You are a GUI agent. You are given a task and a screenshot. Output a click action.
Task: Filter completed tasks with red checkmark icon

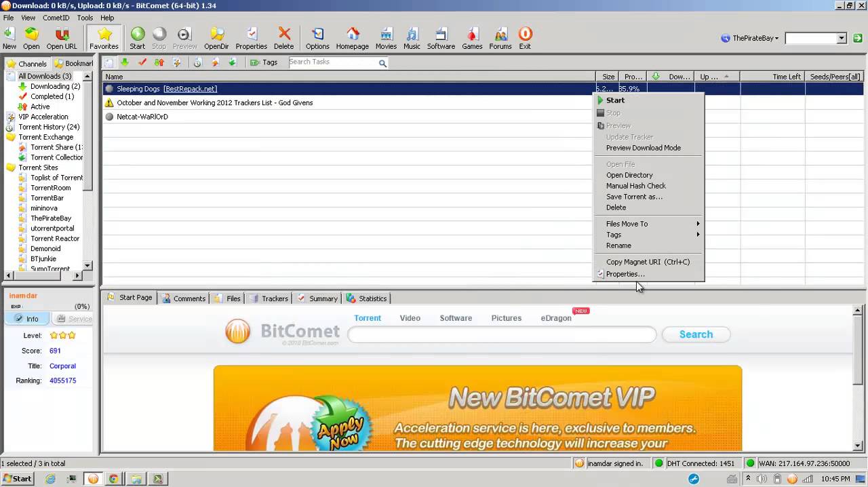142,62
